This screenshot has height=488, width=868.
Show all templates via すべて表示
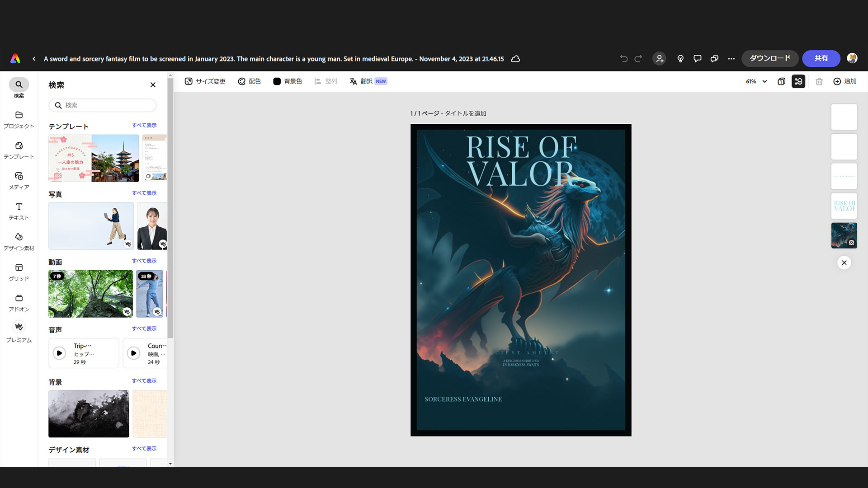pos(144,125)
